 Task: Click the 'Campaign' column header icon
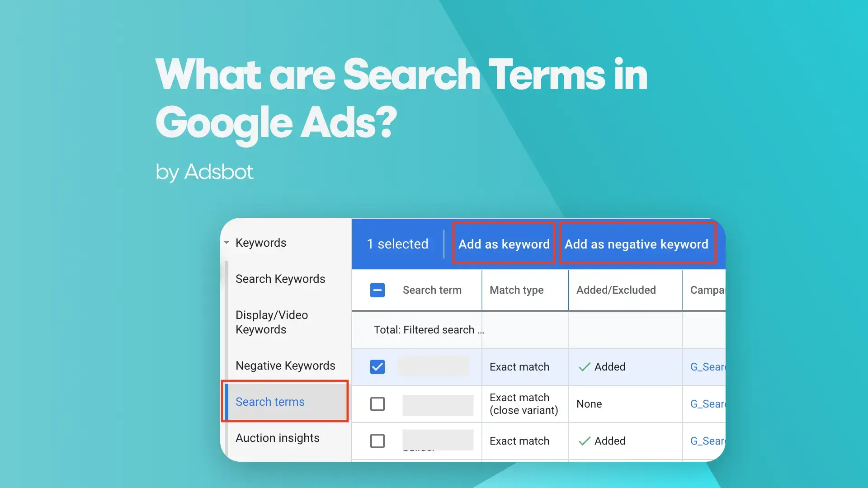tap(708, 290)
